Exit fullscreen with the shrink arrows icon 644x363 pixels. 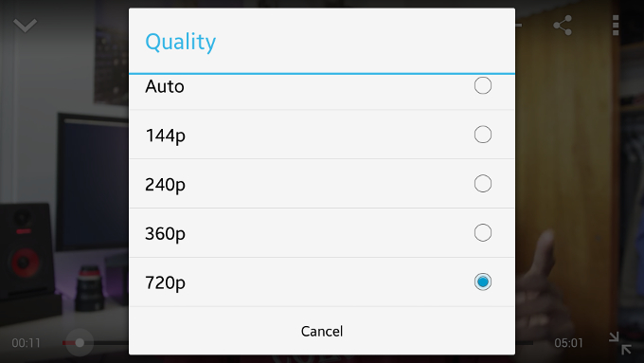coord(619,343)
